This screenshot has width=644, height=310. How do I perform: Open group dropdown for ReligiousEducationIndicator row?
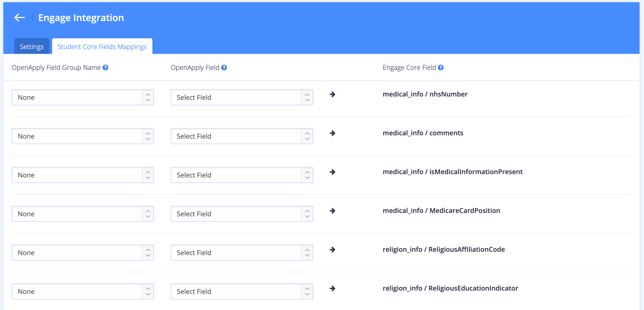(x=83, y=291)
